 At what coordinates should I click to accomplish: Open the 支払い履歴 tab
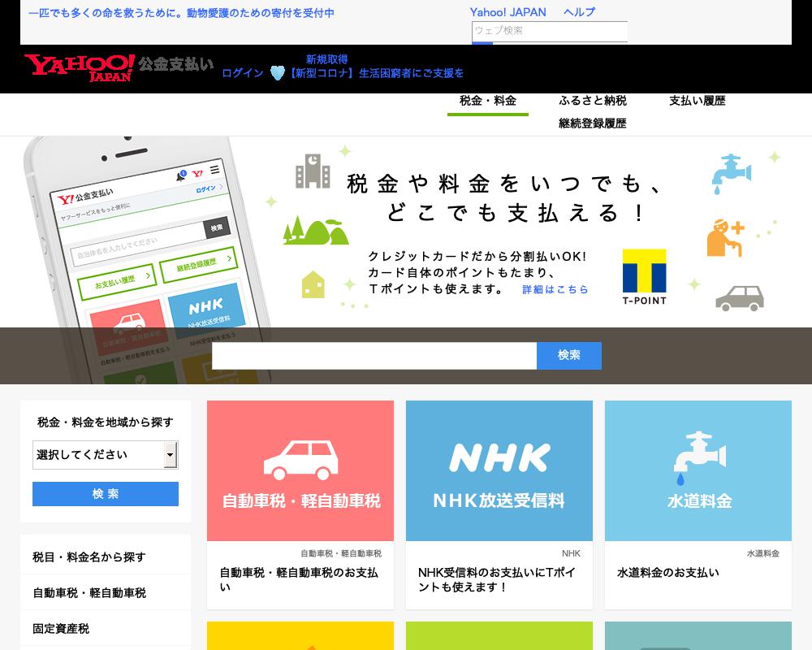(x=698, y=100)
